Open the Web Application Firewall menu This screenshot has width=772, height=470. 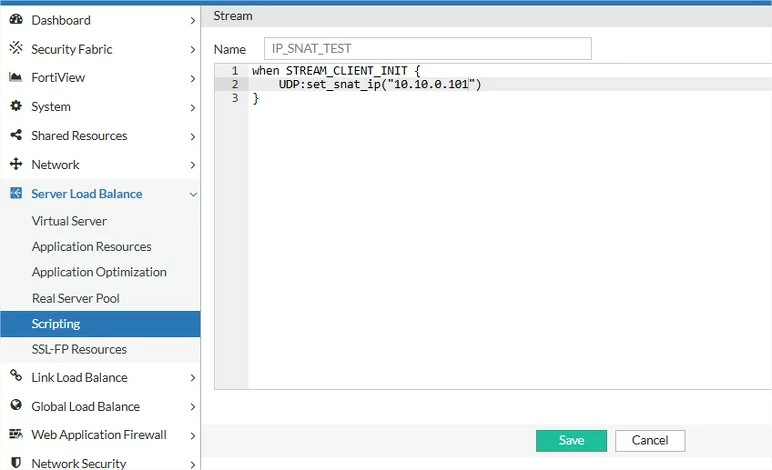coord(100,435)
